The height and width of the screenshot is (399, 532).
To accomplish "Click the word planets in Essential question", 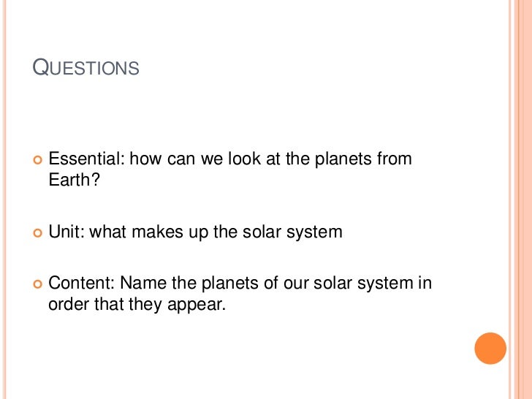I will click(343, 159).
